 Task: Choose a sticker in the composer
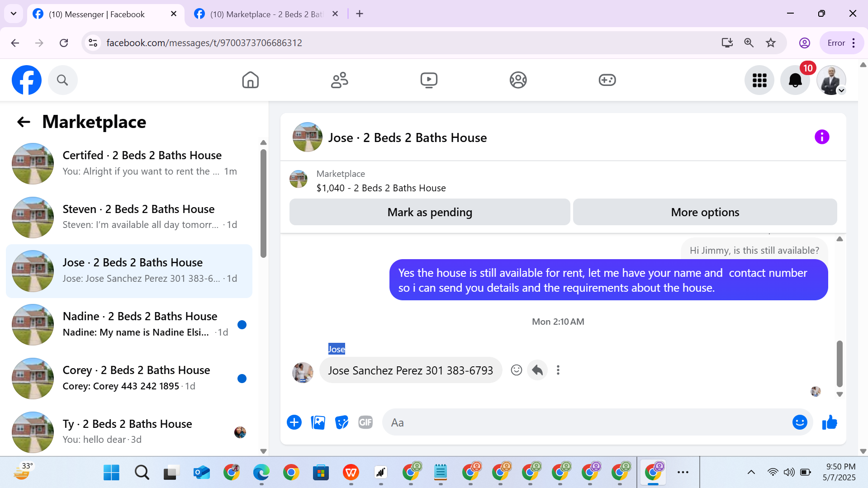342,422
